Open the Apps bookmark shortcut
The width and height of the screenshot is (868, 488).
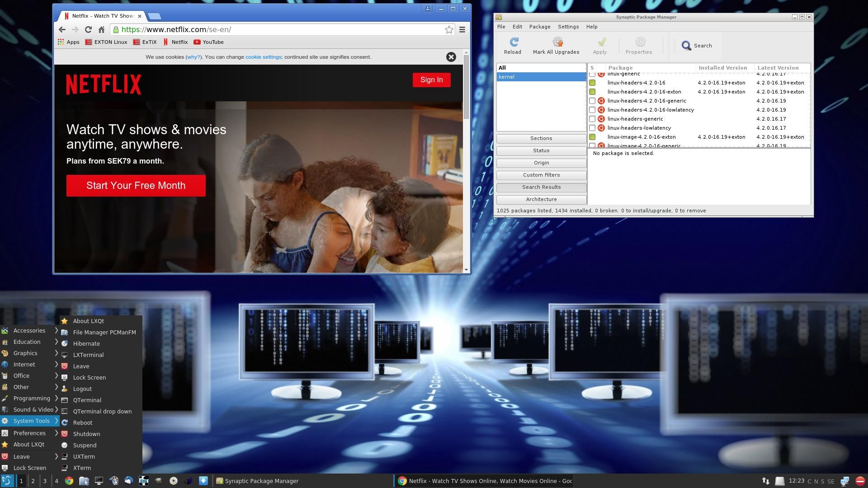click(69, 42)
